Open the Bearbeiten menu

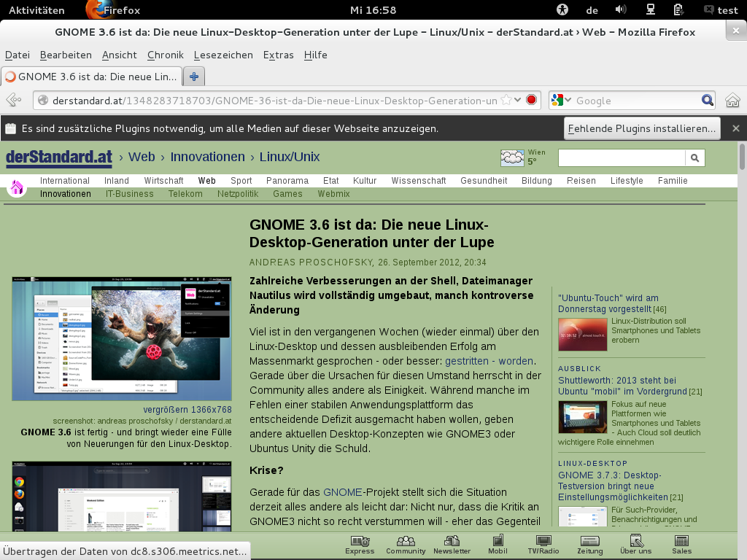pyautogui.click(x=66, y=55)
